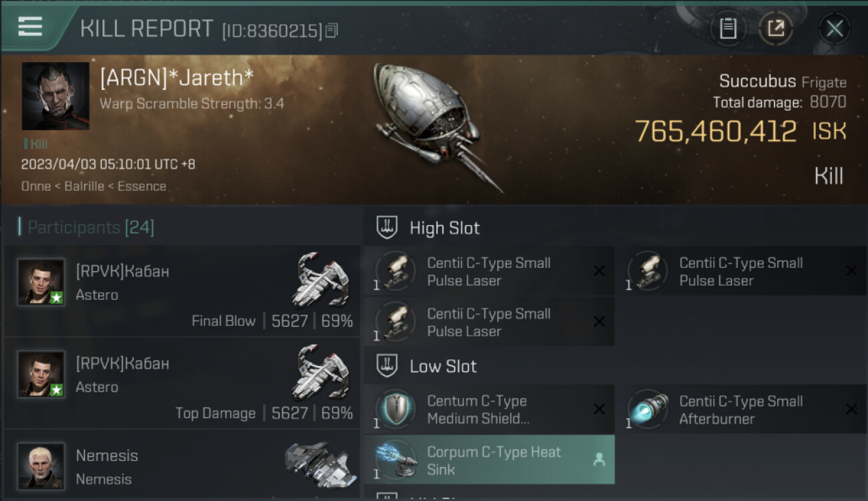This screenshot has height=501, width=868.
Task: Click the X mark on Centii Afterburner
Action: [x=851, y=409]
